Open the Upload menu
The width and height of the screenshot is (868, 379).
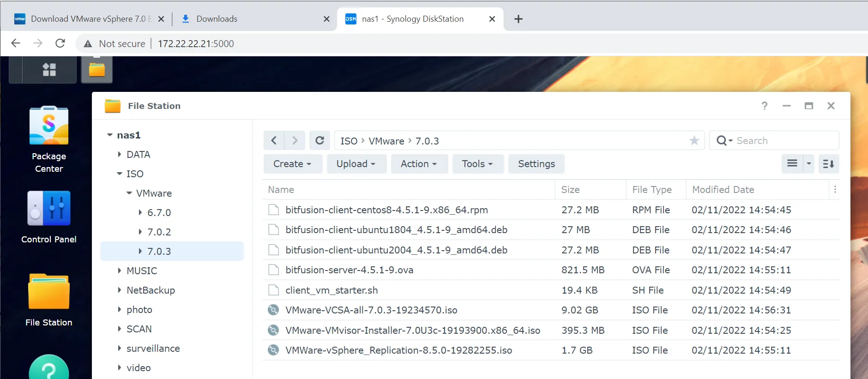pyautogui.click(x=356, y=164)
